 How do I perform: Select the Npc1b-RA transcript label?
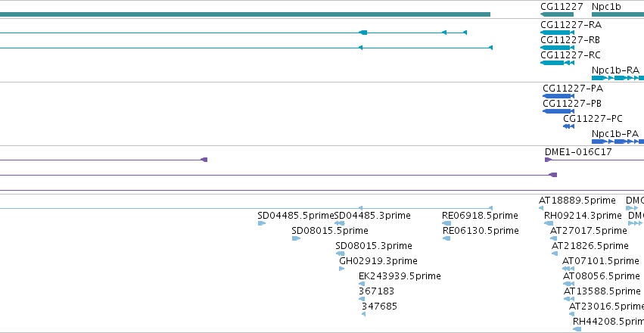point(615,70)
